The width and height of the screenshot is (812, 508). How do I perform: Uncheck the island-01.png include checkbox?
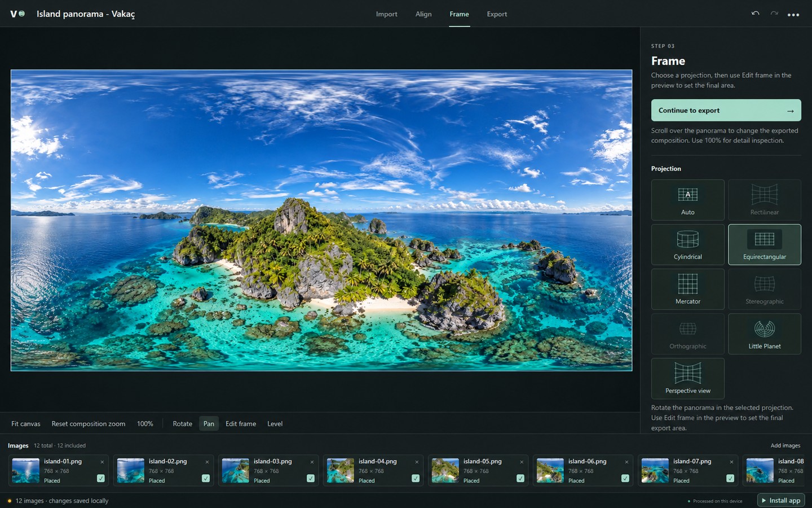click(101, 478)
